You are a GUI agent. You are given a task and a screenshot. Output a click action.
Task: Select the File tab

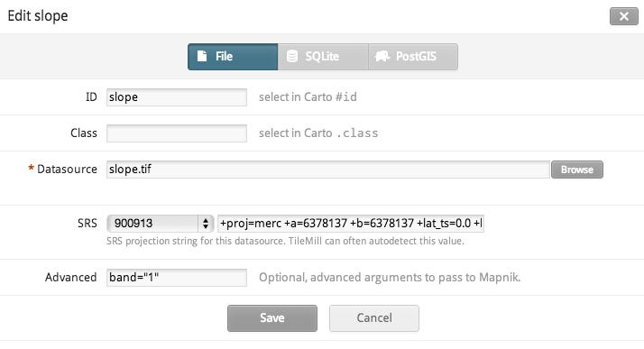(233, 57)
